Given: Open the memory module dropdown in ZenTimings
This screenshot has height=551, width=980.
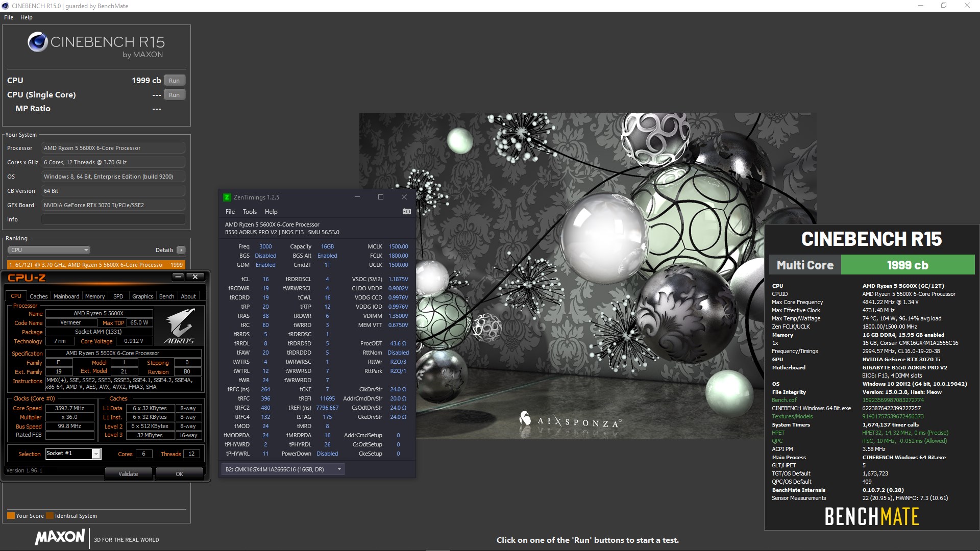Looking at the screenshot, I should point(283,469).
